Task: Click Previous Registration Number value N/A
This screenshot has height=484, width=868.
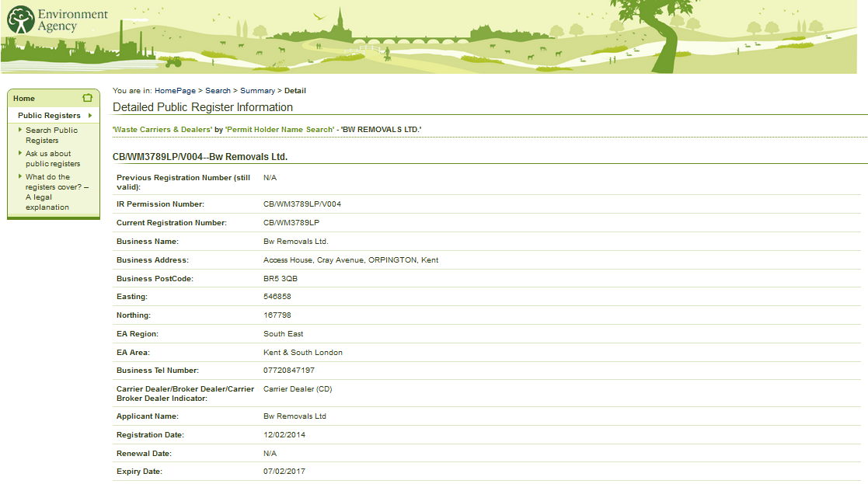Action: (x=270, y=178)
